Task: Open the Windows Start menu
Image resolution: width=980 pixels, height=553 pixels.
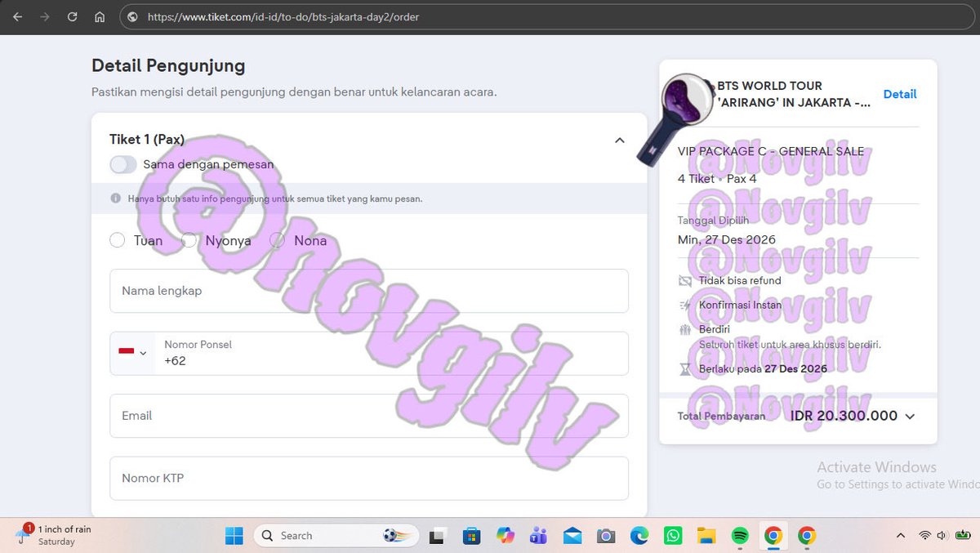Action: pyautogui.click(x=234, y=536)
